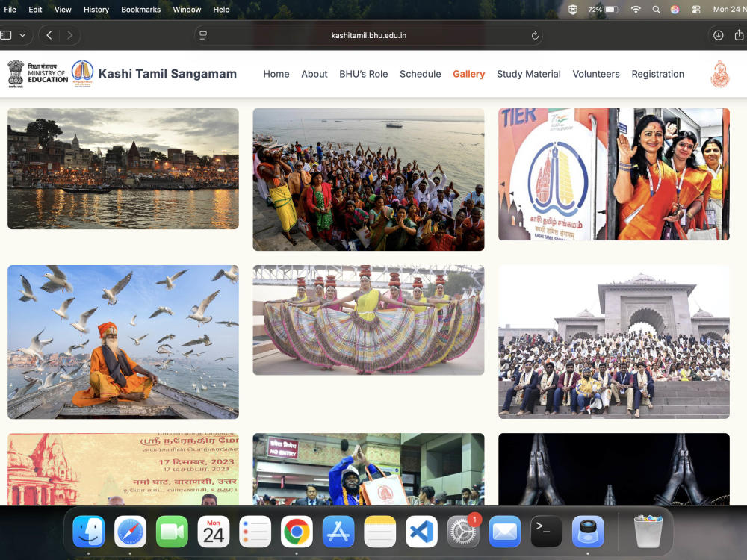
Task: Open the page reader menu icon
Action: coord(203,35)
